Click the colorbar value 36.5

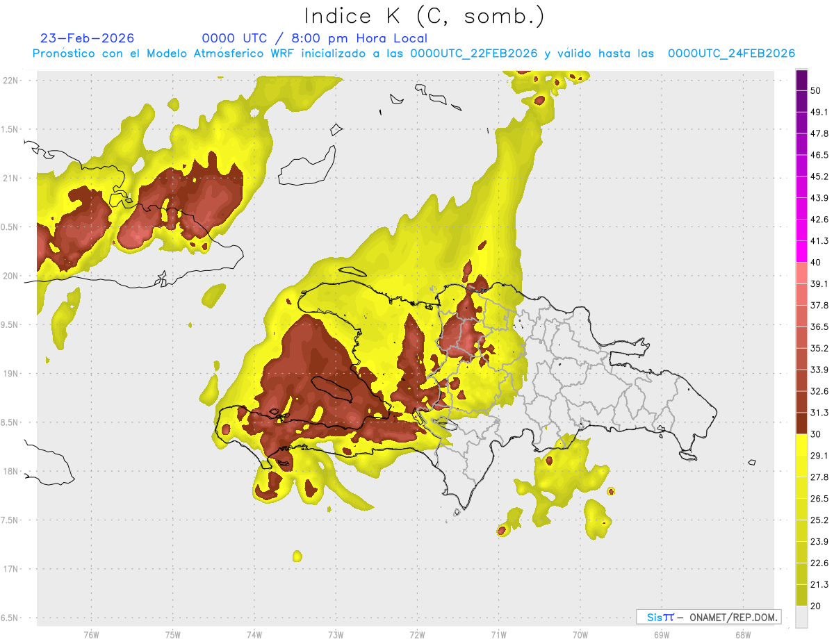coord(820,327)
